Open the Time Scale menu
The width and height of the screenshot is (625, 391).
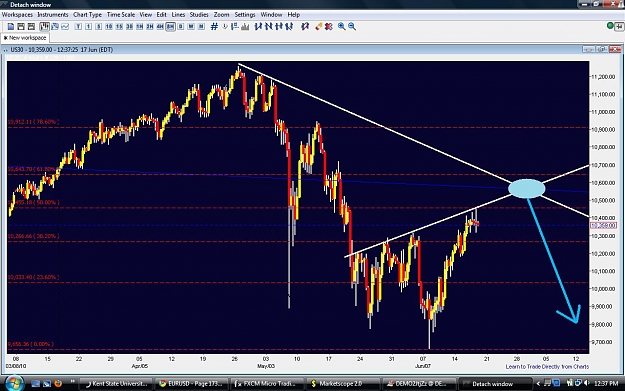[x=121, y=15]
